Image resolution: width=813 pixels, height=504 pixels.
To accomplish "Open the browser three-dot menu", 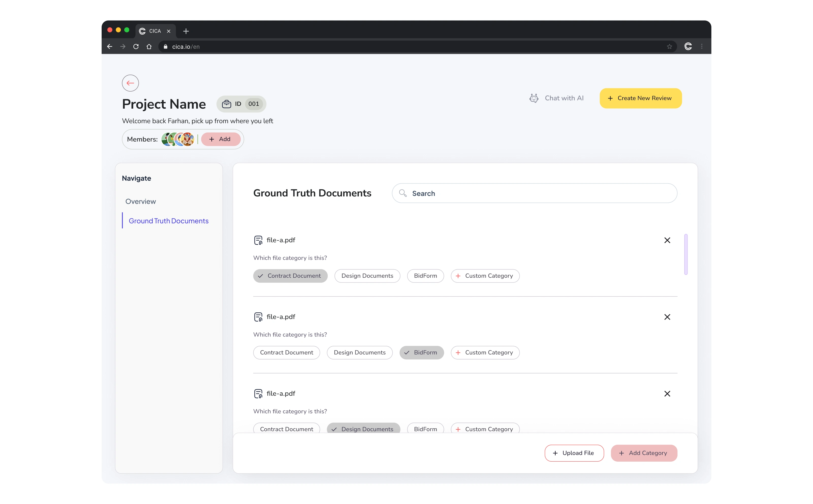I will coord(701,47).
